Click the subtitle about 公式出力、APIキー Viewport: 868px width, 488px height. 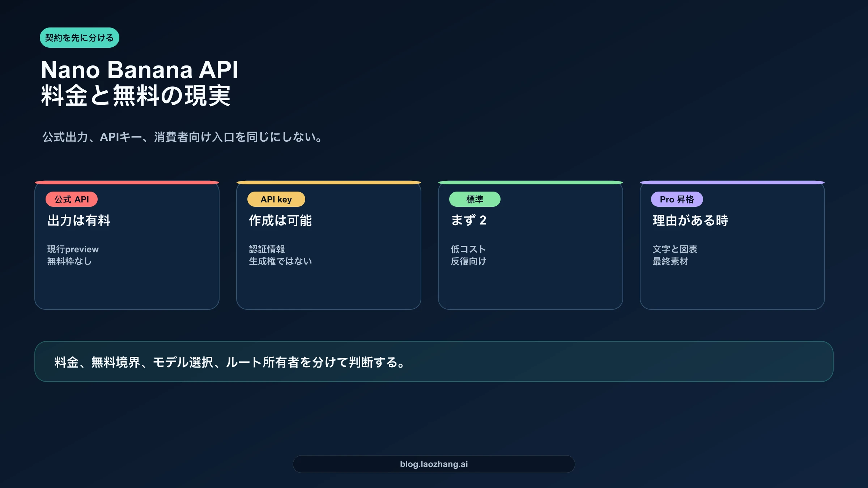click(x=182, y=137)
